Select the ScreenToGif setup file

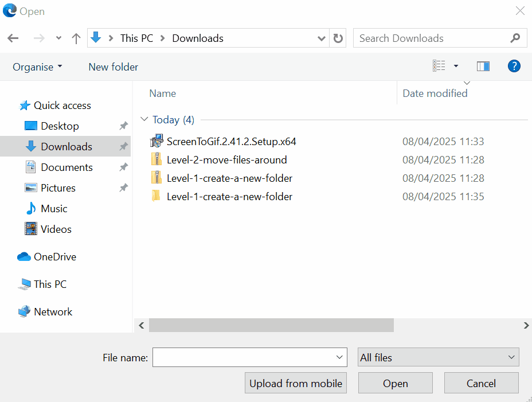[x=231, y=142]
